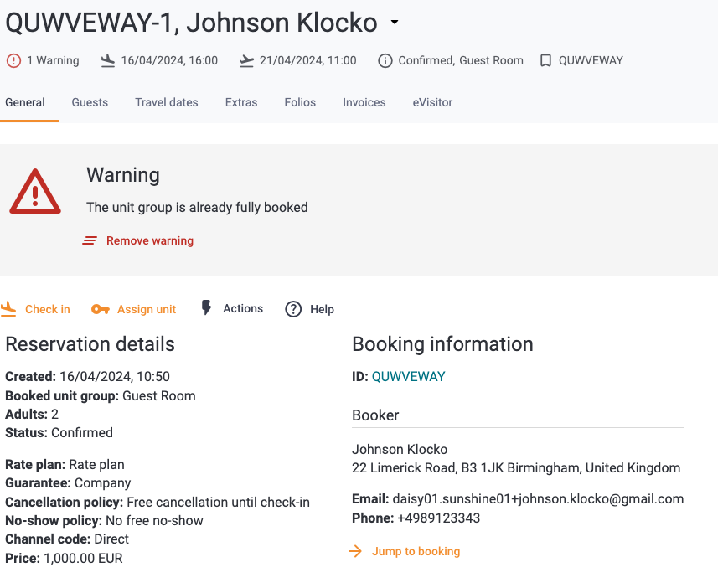This screenshot has height=588, width=718.
Task: Click the Check in button
Action: 35,309
